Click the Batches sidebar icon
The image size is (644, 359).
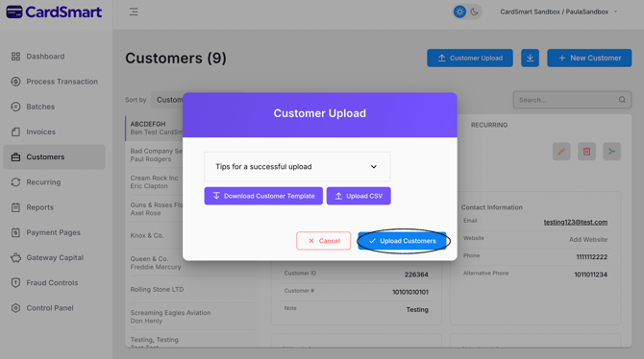coord(15,107)
